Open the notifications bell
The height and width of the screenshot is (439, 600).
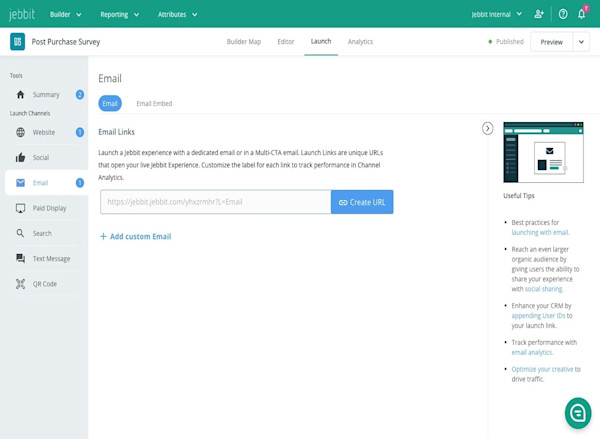582,14
